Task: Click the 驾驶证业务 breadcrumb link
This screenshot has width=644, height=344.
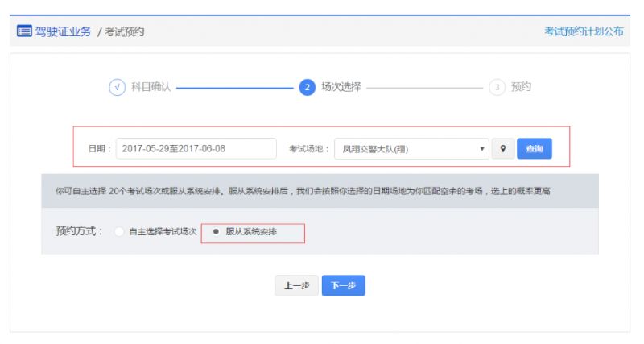Action: pos(63,31)
